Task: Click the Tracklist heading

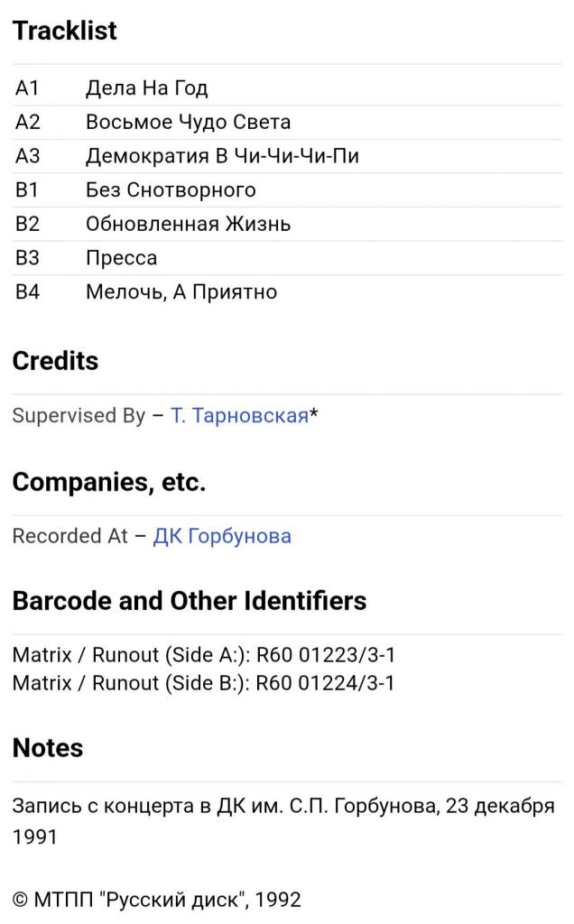Action: coord(65,31)
